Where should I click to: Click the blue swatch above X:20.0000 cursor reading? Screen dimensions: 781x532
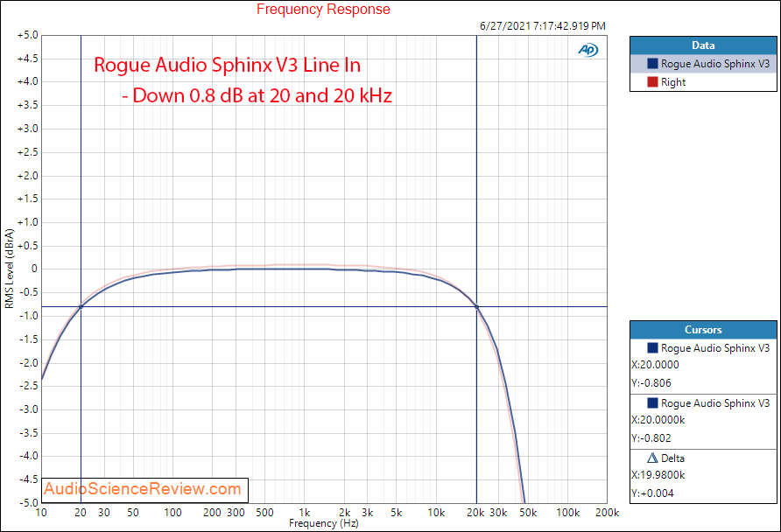pos(652,348)
